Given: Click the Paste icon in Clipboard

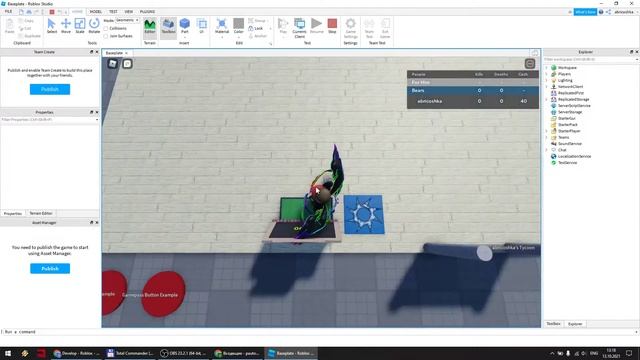Looking at the screenshot, I should pyautogui.click(x=9, y=26).
